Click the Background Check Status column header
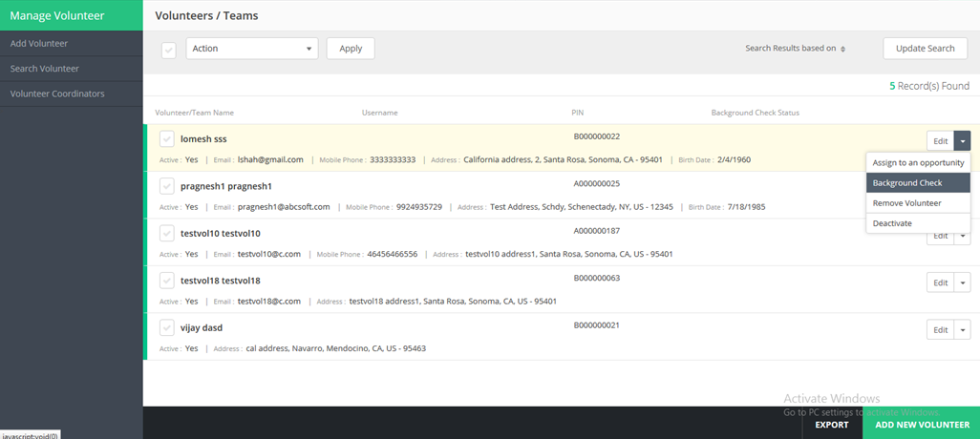The image size is (980, 439). [755, 113]
